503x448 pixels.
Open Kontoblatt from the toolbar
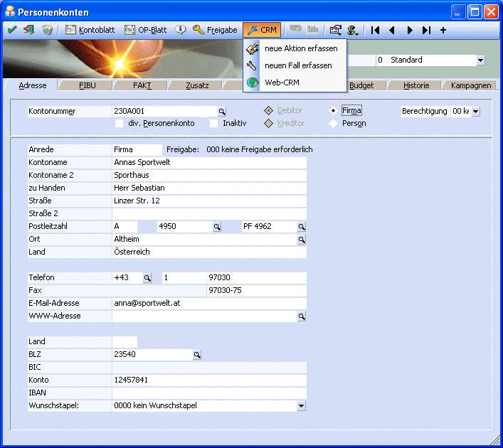pos(90,30)
